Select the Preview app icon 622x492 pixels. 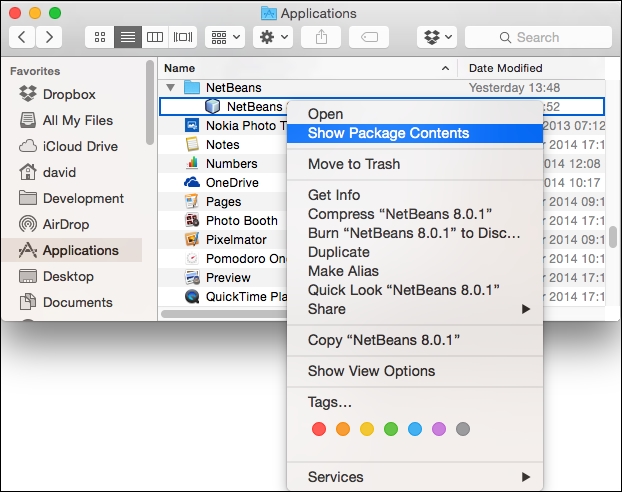(192, 277)
